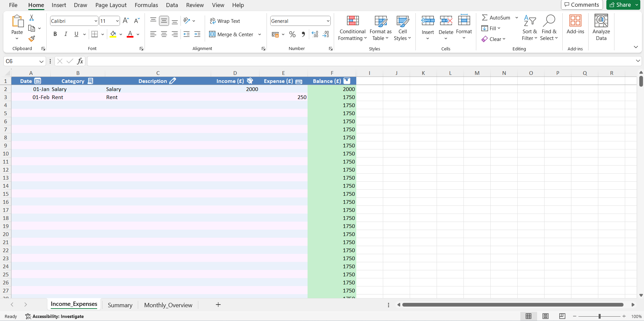Expand the font name dropdown
This screenshot has width=644, height=321.
pyautogui.click(x=95, y=21)
